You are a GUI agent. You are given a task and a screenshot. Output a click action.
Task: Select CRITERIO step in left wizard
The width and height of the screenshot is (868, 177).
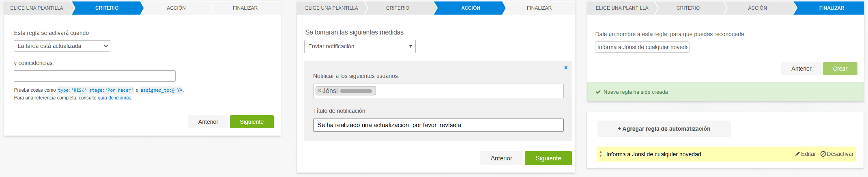[x=107, y=8]
